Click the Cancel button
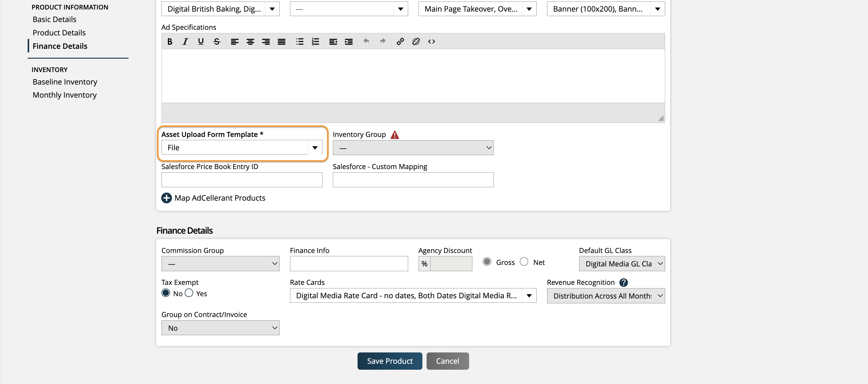Viewport: 868px width, 384px height. pos(447,361)
